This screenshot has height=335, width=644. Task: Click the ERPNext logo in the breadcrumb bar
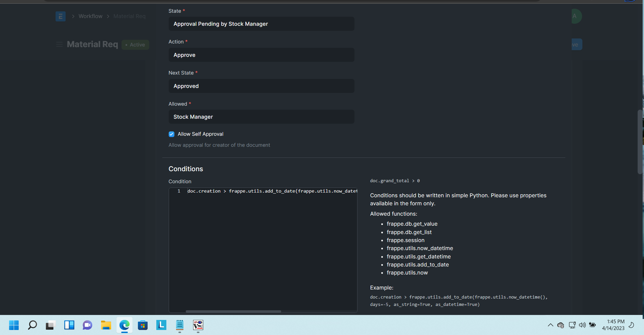[x=60, y=16]
